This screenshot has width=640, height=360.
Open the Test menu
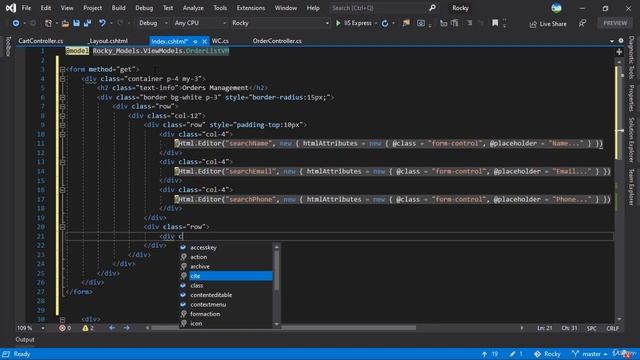point(168,8)
